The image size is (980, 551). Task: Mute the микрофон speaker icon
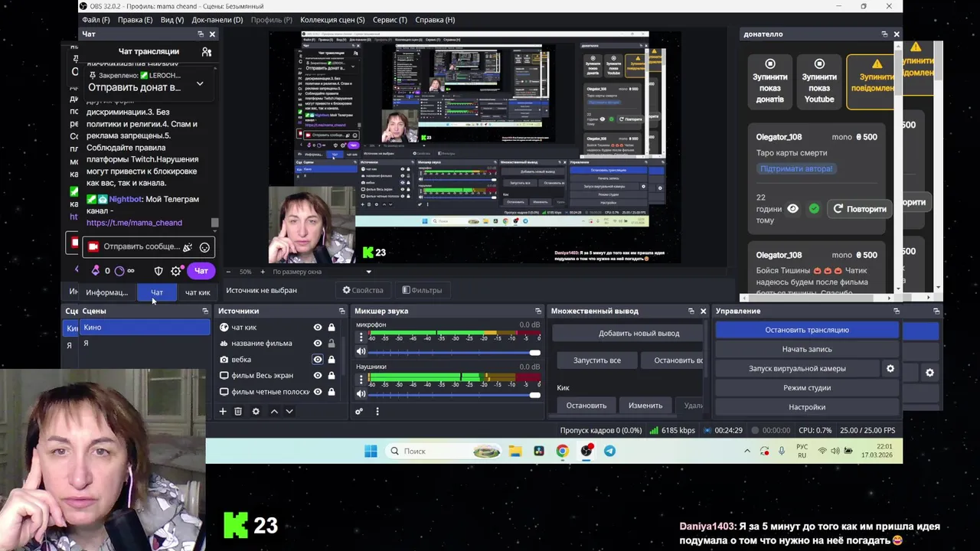click(x=361, y=352)
